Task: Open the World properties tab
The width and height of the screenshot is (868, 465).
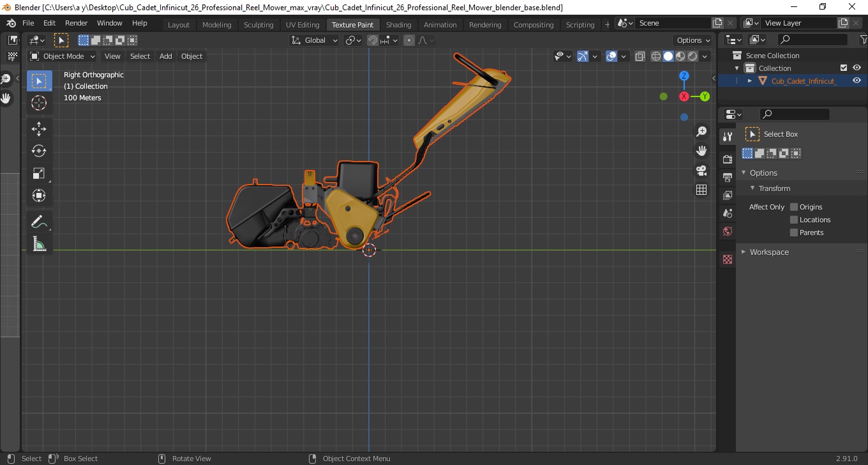Action: [x=727, y=231]
